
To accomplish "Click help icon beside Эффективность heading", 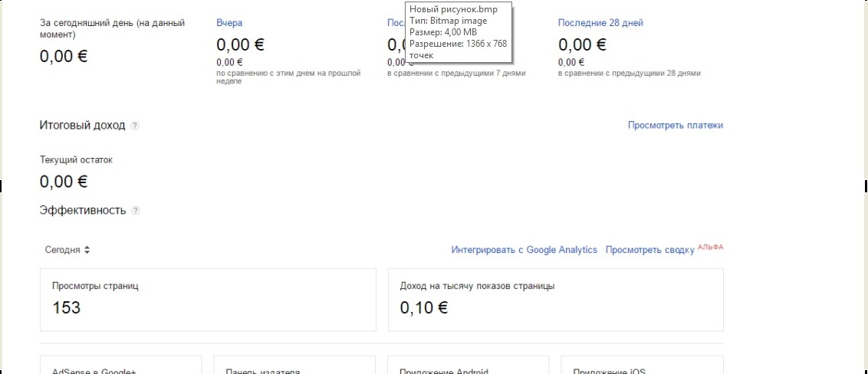I will tap(135, 211).
